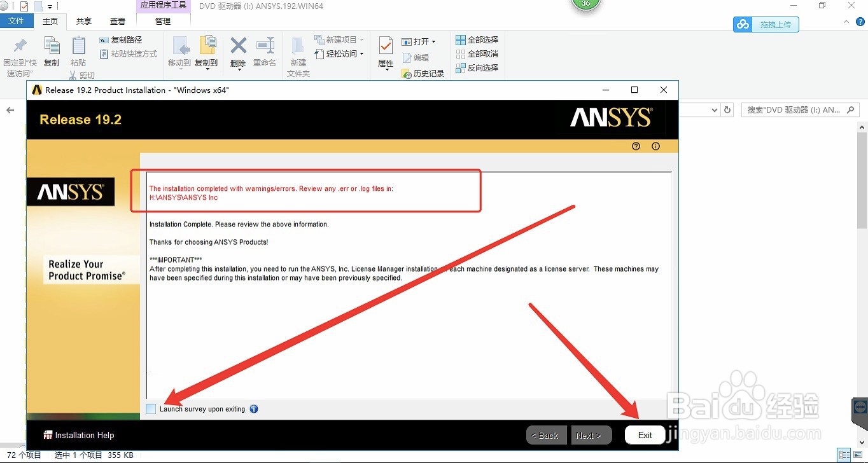Click the ANSYS installer title bar icon
The width and height of the screenshot is (868, 463).
[x=37, y=90]
